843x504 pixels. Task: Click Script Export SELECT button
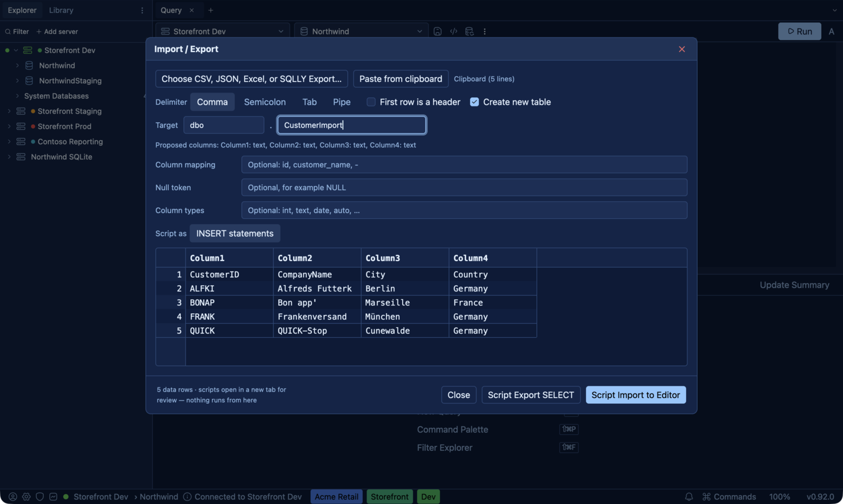pyautogui.click(x=531, y=395)
